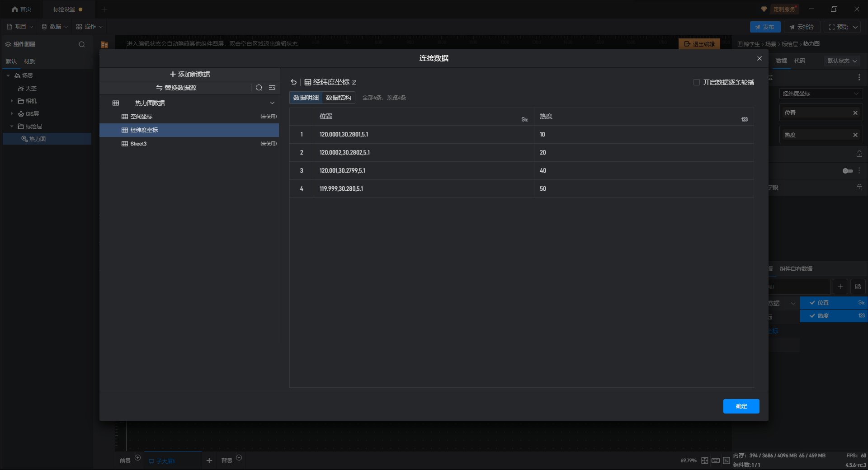Uncheck the 位置 field in the blue list

coord(812,303)
